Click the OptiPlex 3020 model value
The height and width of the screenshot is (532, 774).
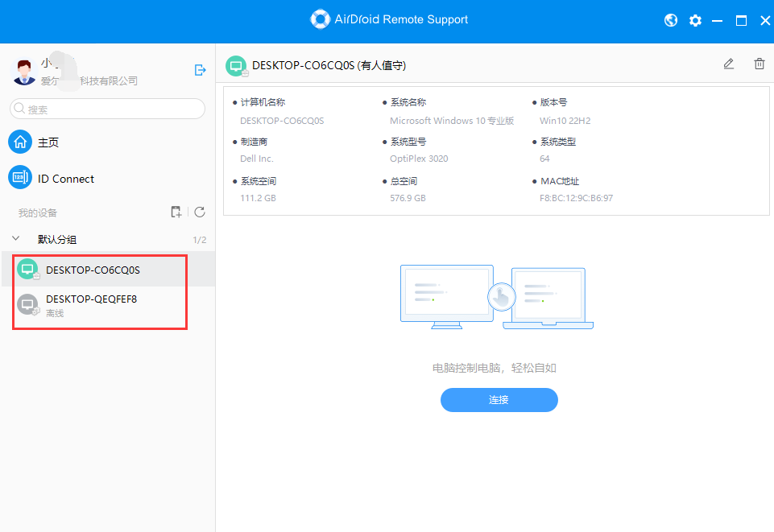[x=419, y=159]
